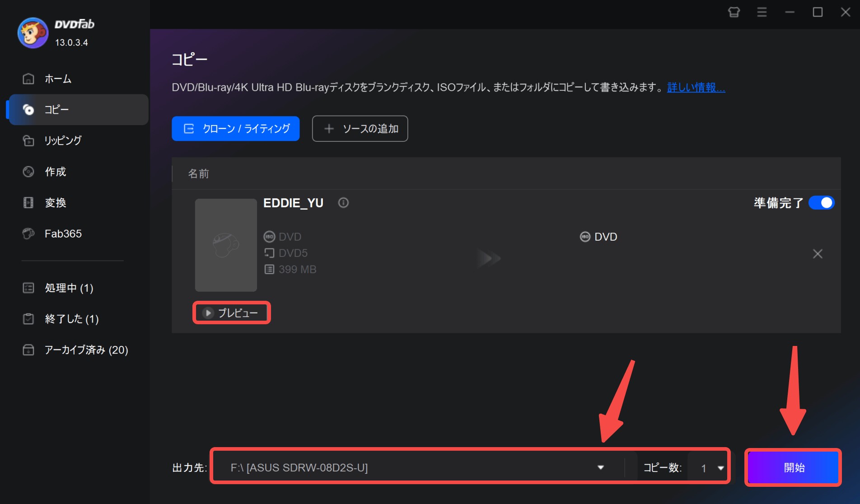
Task: Click the output DVD disc icon
Action: point(585,237)
